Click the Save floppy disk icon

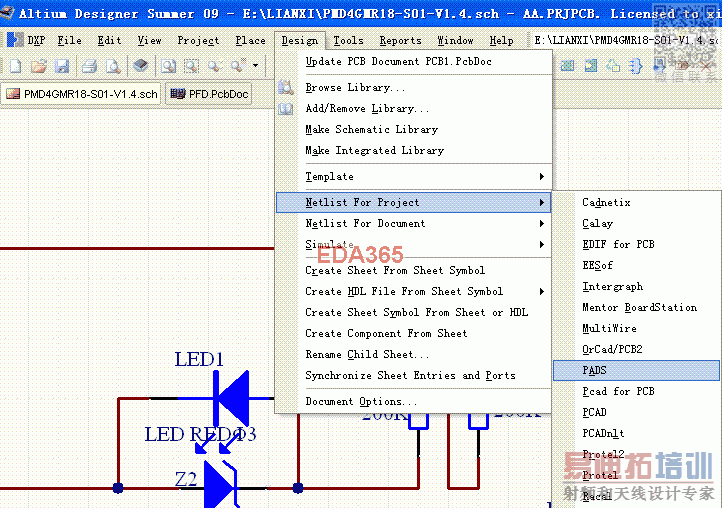tap(62, 66)
